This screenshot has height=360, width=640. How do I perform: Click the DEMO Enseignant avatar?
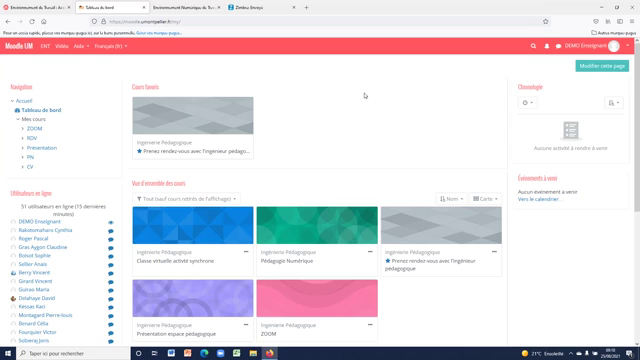click(x=613, y=46)
